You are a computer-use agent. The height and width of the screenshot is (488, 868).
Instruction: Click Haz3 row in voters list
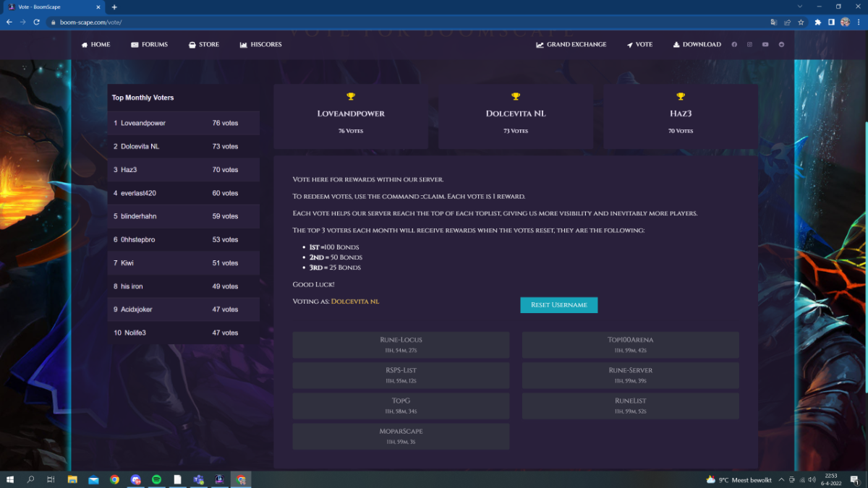point(184,170)
